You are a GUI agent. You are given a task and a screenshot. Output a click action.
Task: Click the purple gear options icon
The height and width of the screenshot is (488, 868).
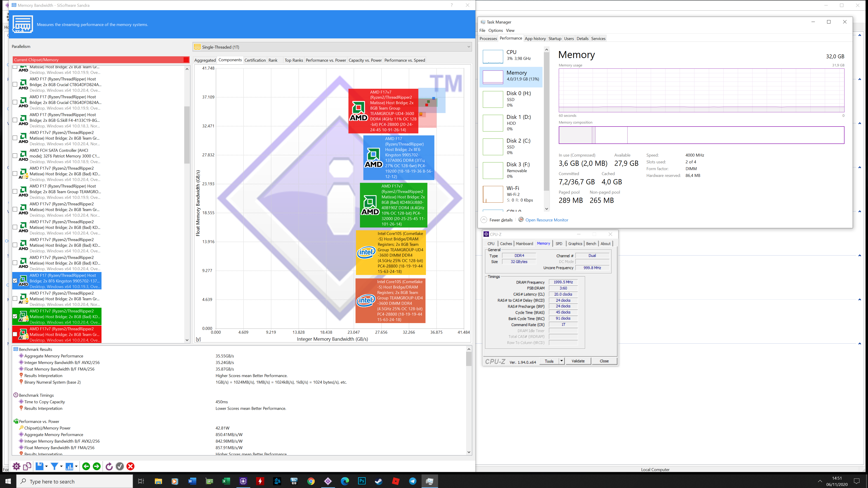pyautogui.click(x=16, y=466)
